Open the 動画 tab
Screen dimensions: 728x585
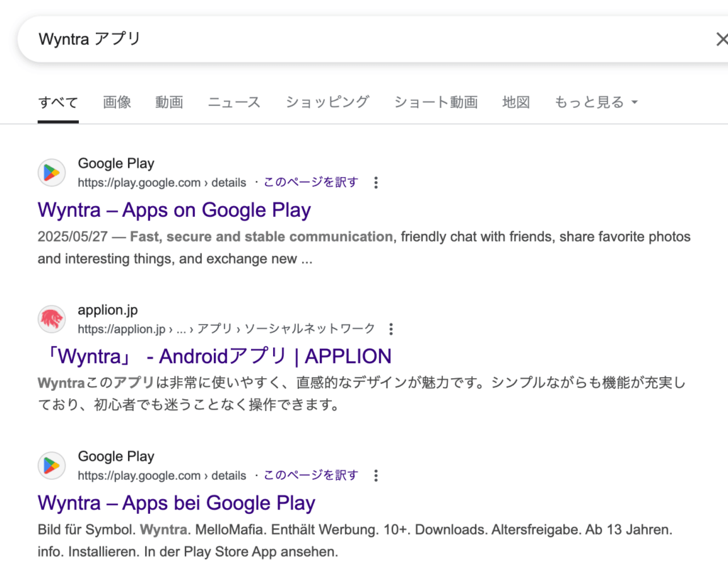(x=169, y=102)
